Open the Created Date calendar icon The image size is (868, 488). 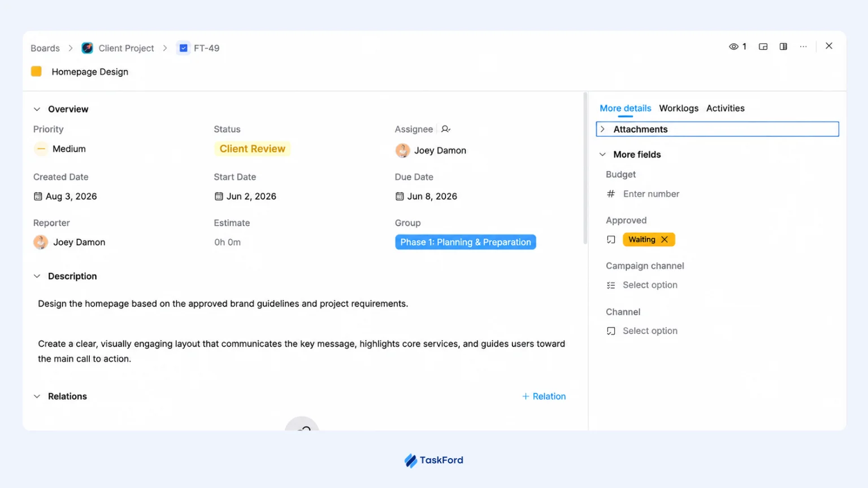38,197
